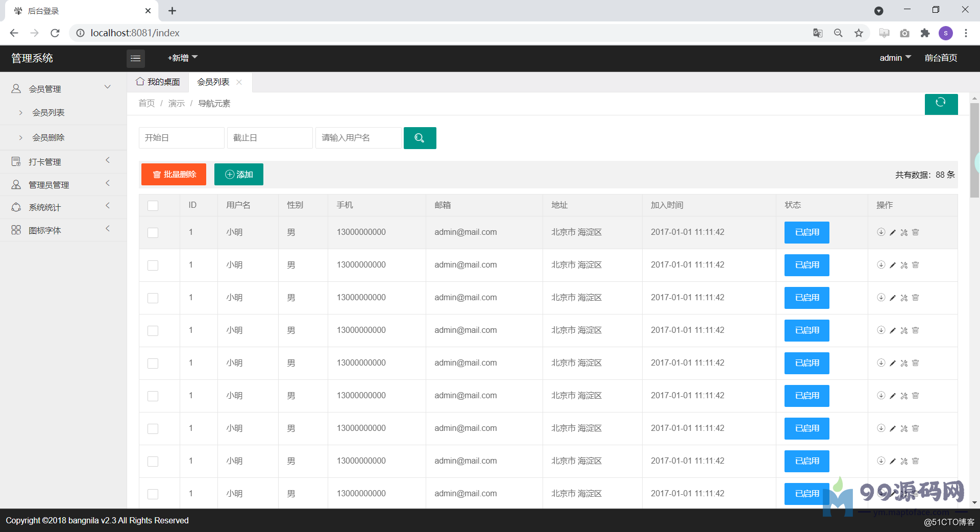980x532 pixels.
Task: Expand the 打卡管理 sidebar menu
Action: point(63,161)
